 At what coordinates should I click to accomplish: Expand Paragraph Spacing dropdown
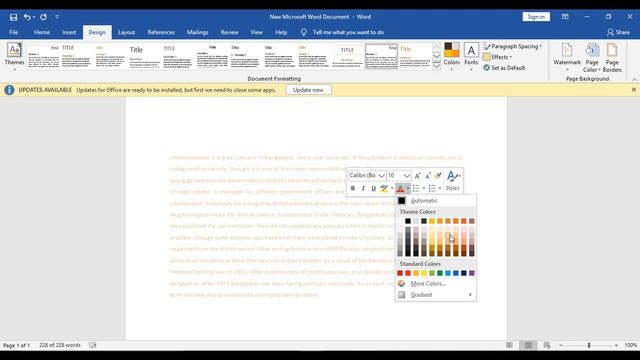[541, 47]
